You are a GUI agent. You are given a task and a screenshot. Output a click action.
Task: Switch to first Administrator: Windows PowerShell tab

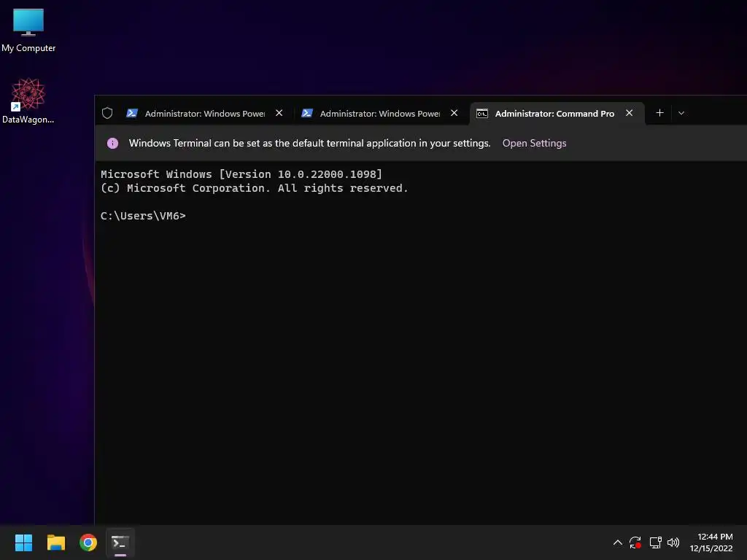205,114
